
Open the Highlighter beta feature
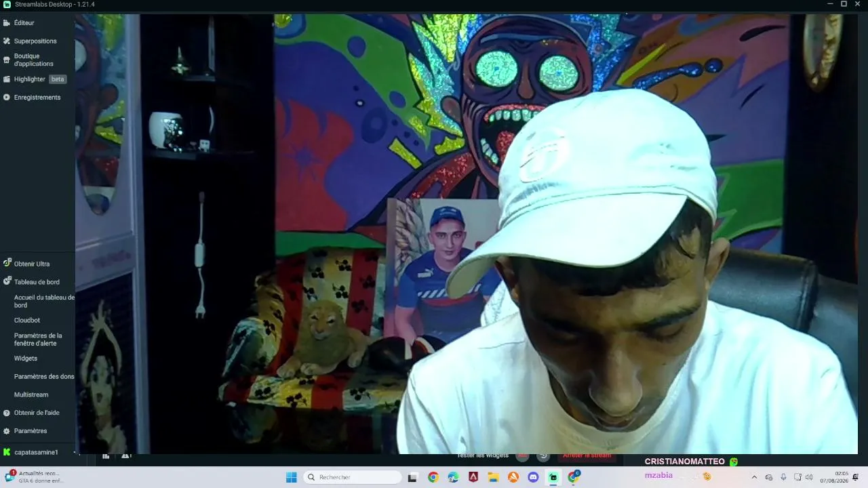tap(40, 79)
